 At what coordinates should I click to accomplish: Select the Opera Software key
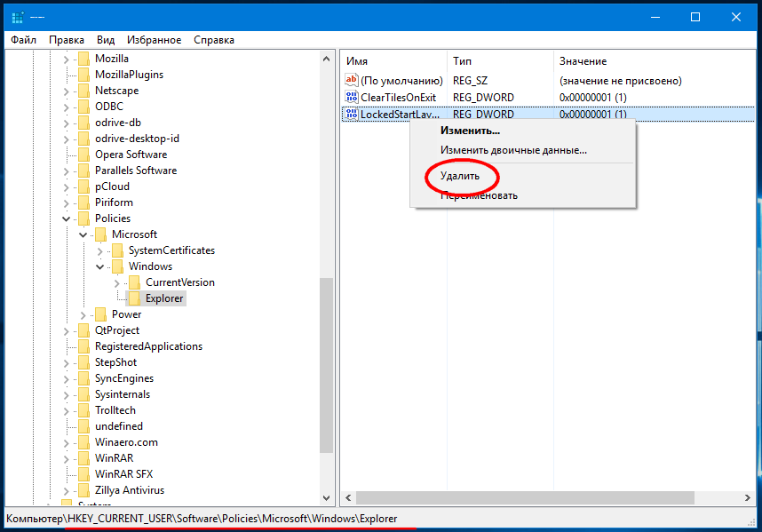pyautogui.click(x=131, y=155)
